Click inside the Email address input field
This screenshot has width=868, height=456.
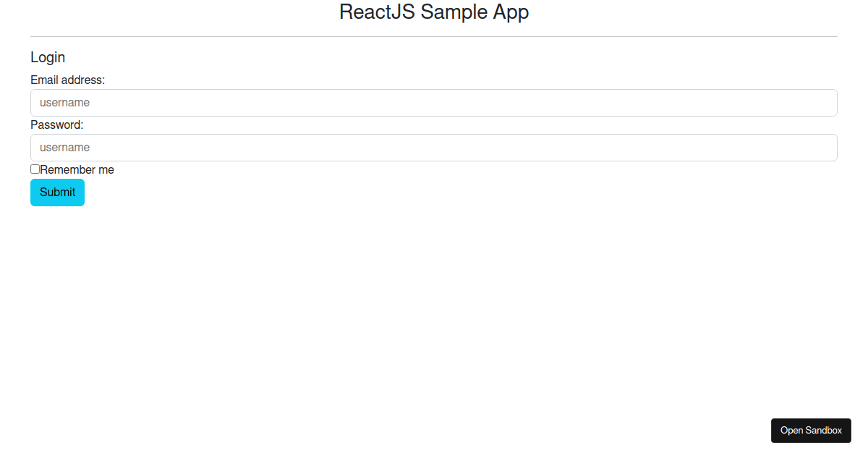434,102
